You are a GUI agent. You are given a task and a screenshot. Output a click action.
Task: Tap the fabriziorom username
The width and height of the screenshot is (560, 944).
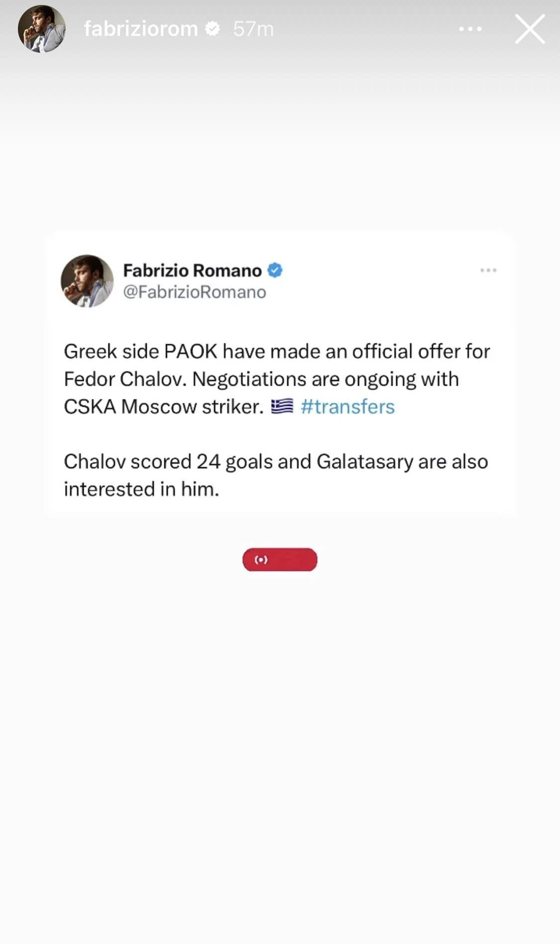(x=141, y=29)
